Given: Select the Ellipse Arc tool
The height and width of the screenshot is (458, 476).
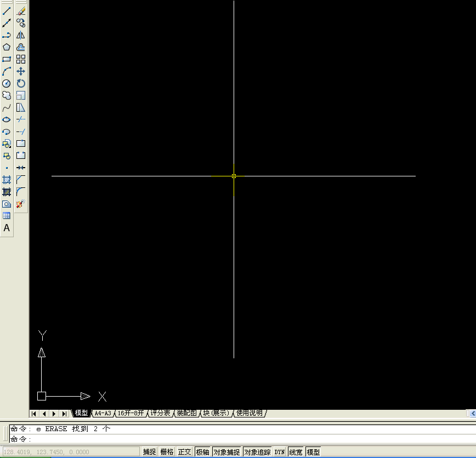Looking at the screenshot, I should tap(7, 131).
